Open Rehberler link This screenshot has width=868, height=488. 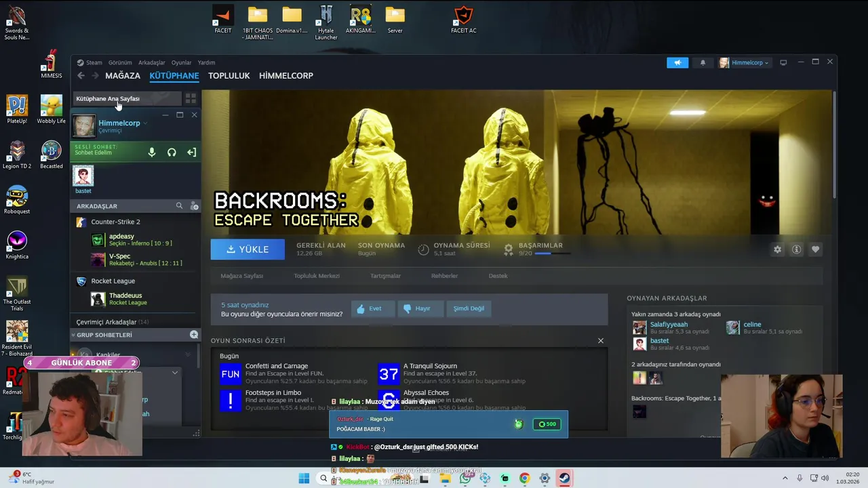click(x=445, y=276)
